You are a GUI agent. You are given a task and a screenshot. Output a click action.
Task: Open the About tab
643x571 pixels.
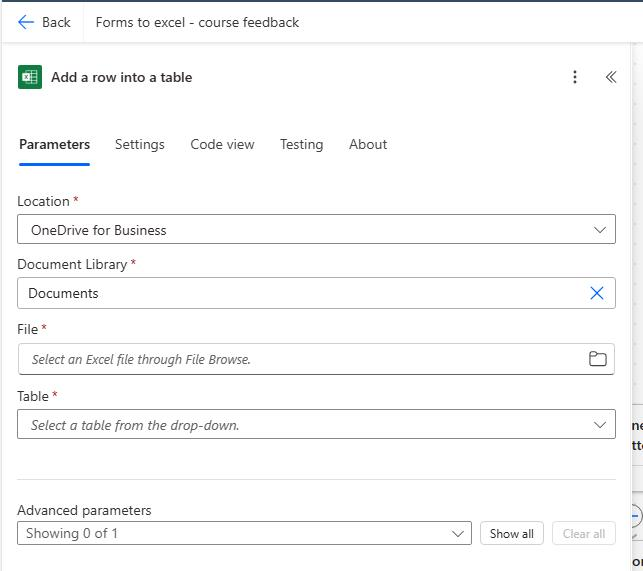(x=368, y=144)
